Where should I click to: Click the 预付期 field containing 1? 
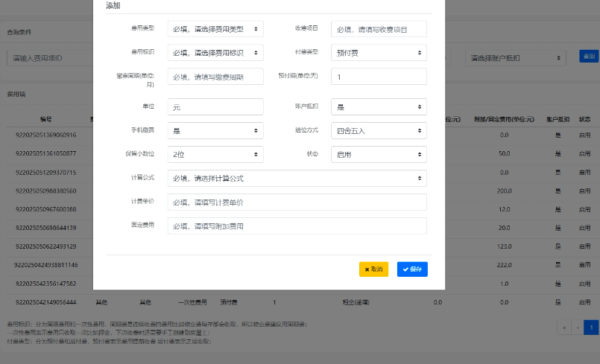(x=379, y=77)
